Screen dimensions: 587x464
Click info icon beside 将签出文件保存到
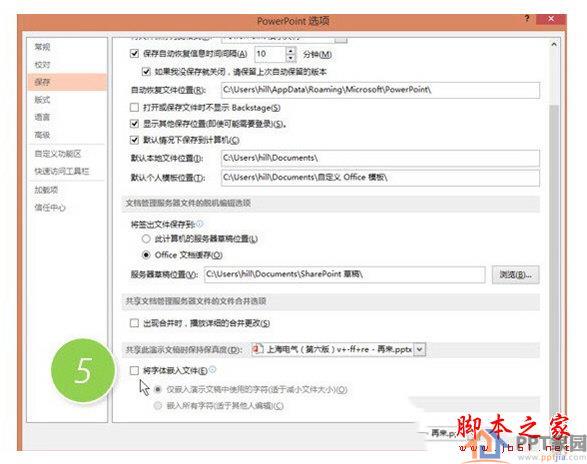coord(200,224)
